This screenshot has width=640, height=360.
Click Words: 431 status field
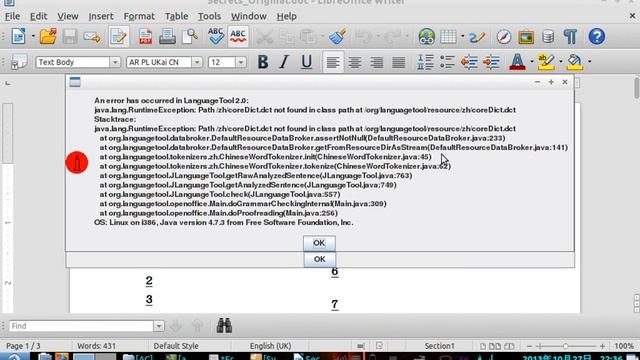(x=96, y=346)
